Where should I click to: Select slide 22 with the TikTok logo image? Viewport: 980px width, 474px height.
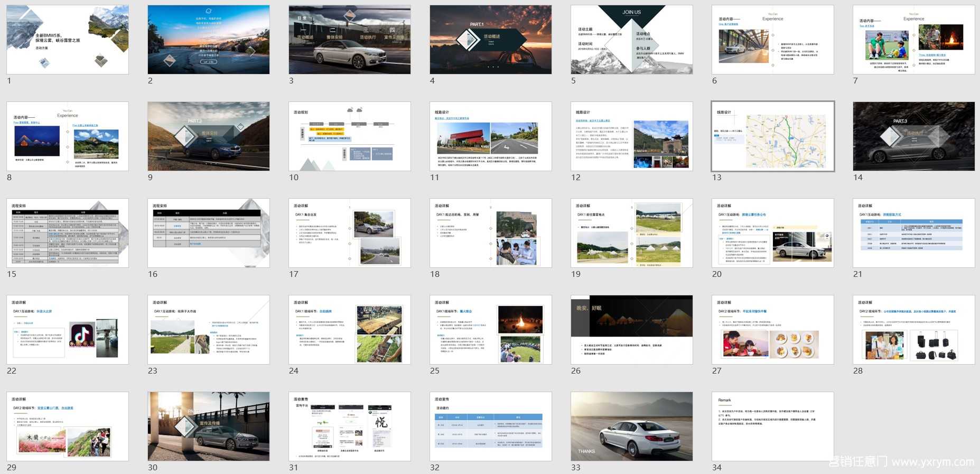[68, 330]
